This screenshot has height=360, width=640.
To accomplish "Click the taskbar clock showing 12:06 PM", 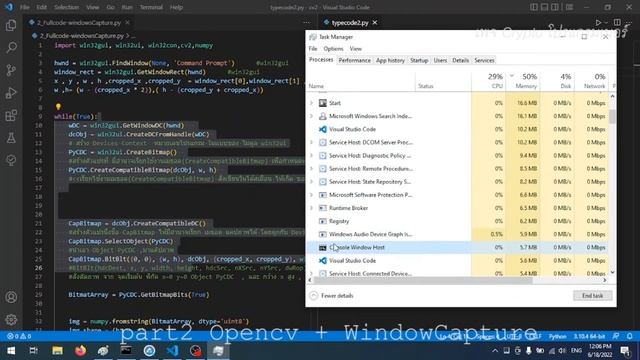I will tap(600, 351).
